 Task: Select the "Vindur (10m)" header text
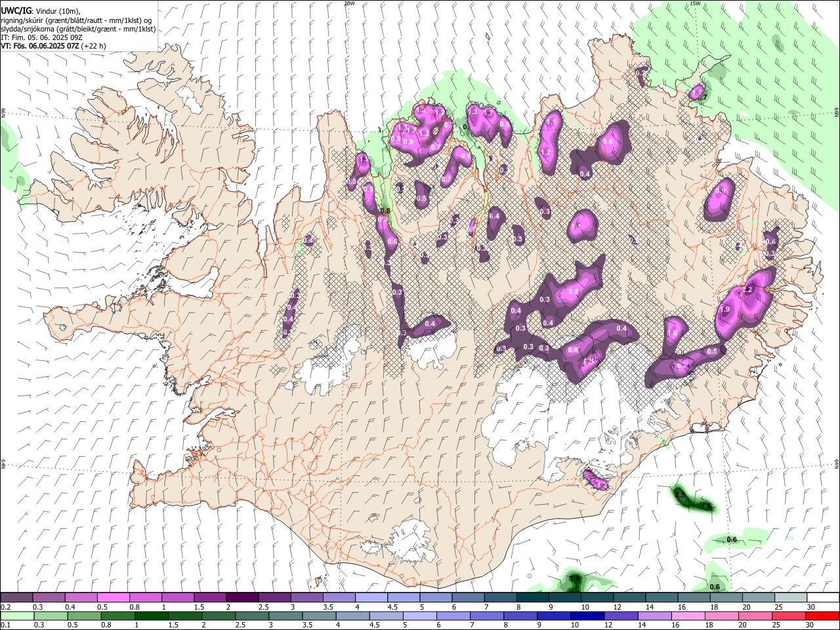point(58,12)
